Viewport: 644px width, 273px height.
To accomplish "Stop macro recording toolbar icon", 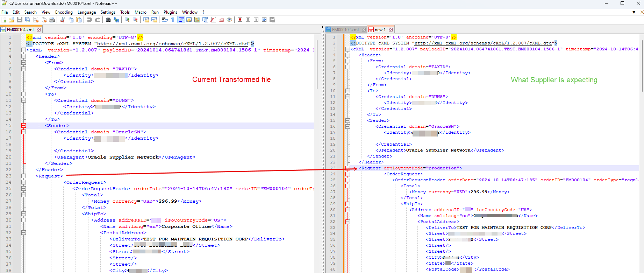I will tap(248, 20).
